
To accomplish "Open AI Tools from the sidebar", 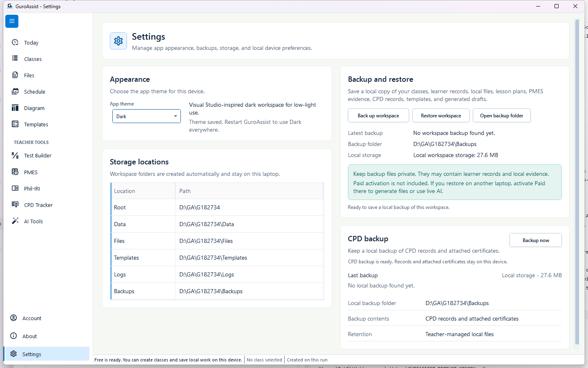I will (x=47, y=221).
